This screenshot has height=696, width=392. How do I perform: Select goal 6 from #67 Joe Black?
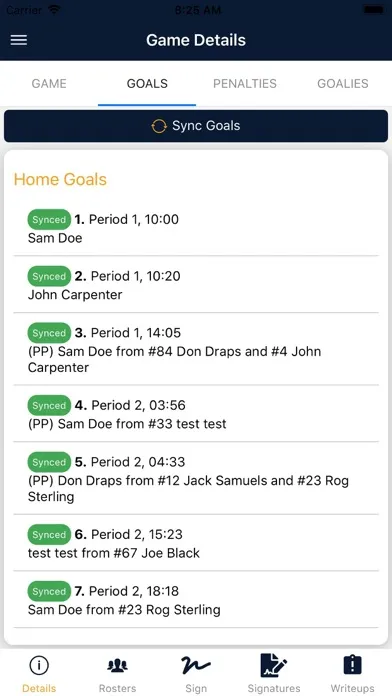coord(196,543)
